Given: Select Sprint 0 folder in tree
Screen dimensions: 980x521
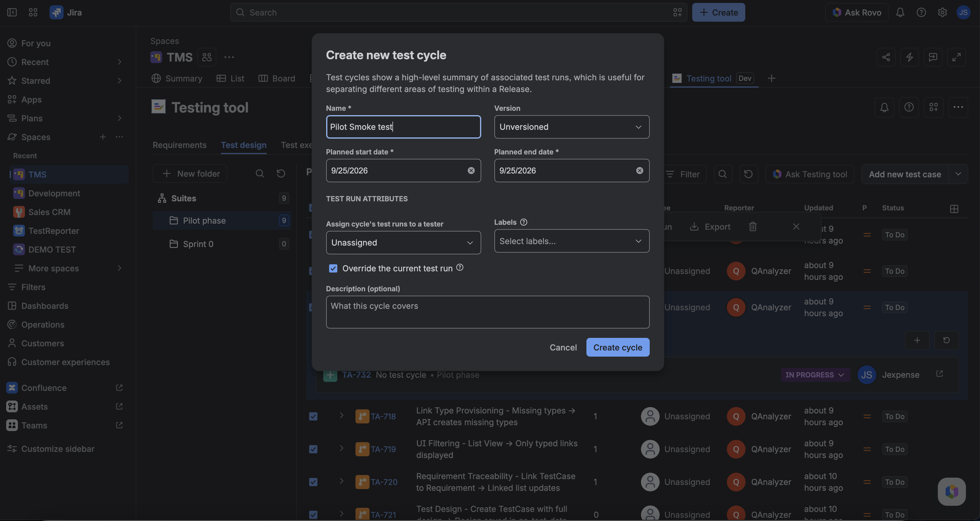Looking at the screenshot, I should [x=222, y=244].
